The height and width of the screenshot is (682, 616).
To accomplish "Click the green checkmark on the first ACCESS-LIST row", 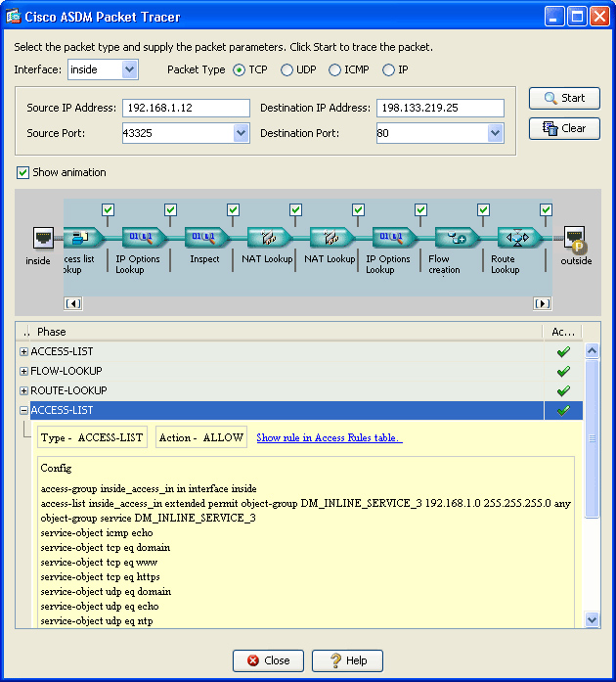I will [563, 351].
